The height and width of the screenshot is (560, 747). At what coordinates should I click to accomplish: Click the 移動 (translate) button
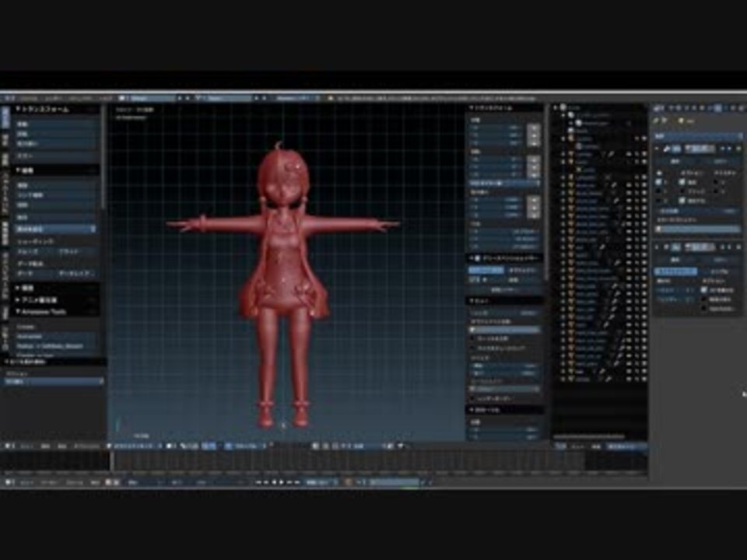pos(54,124)
